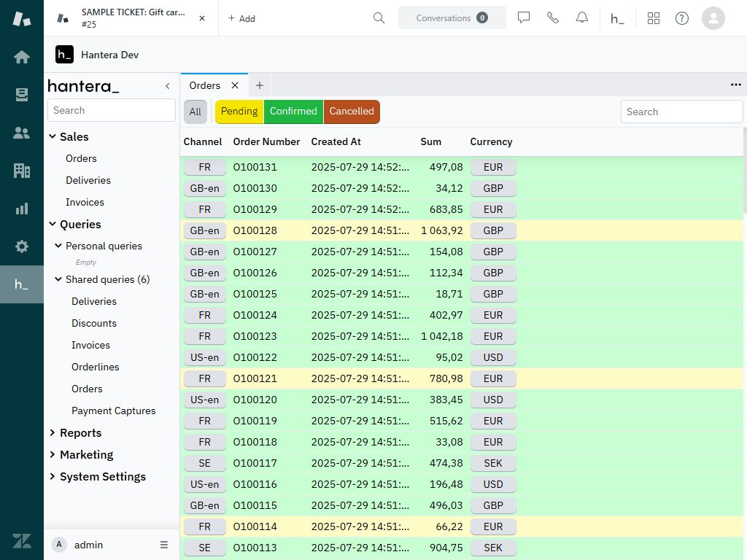This screenshot has width=747, height=560.
Task: Open the Organizations building icon
Action: 22,171
